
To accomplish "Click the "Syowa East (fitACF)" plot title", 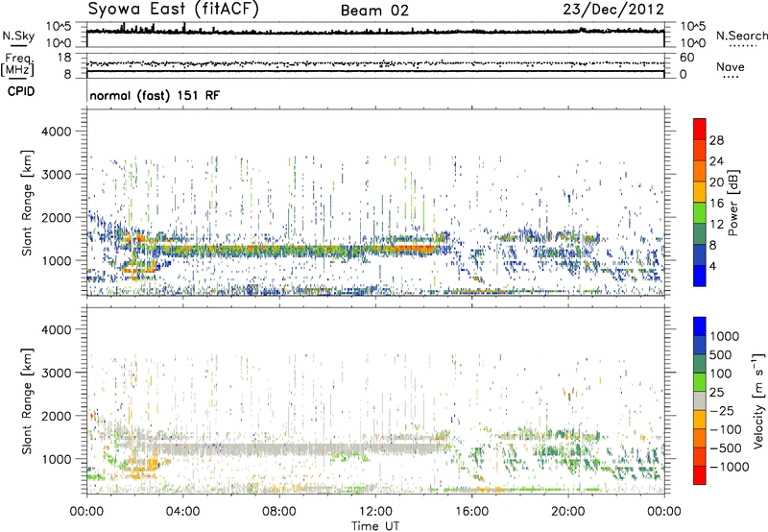I will 173,9.
